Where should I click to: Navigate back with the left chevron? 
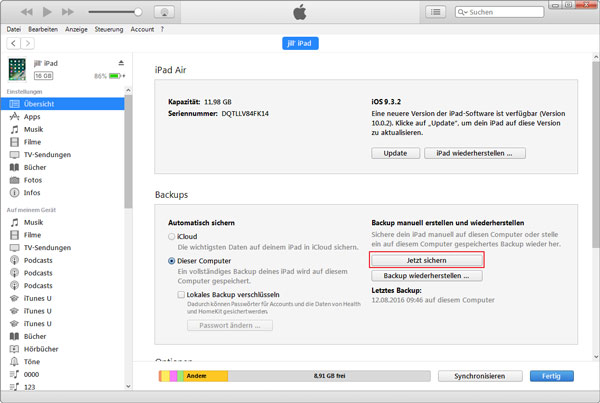[14, 44]
